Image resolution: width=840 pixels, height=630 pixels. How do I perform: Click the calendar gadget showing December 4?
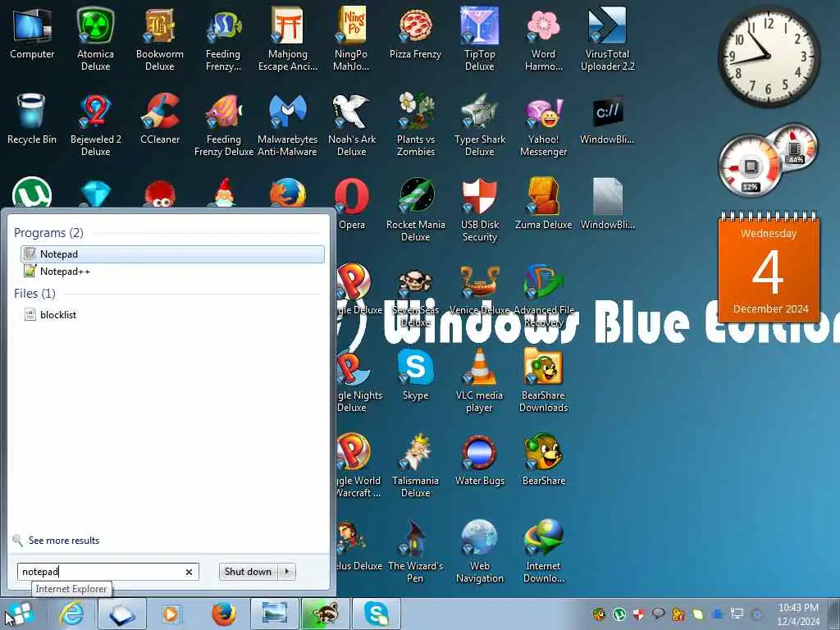click(769, 267)
